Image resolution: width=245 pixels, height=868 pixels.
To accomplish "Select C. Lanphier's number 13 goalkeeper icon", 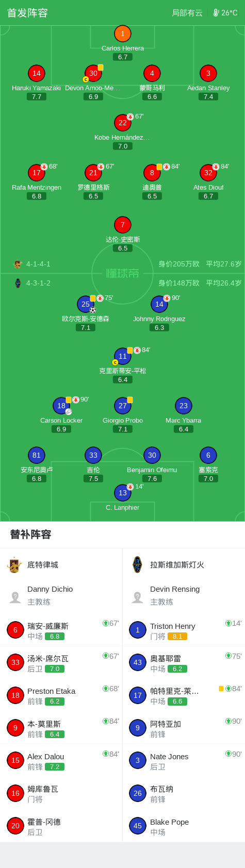I will (x=123, y=493).
